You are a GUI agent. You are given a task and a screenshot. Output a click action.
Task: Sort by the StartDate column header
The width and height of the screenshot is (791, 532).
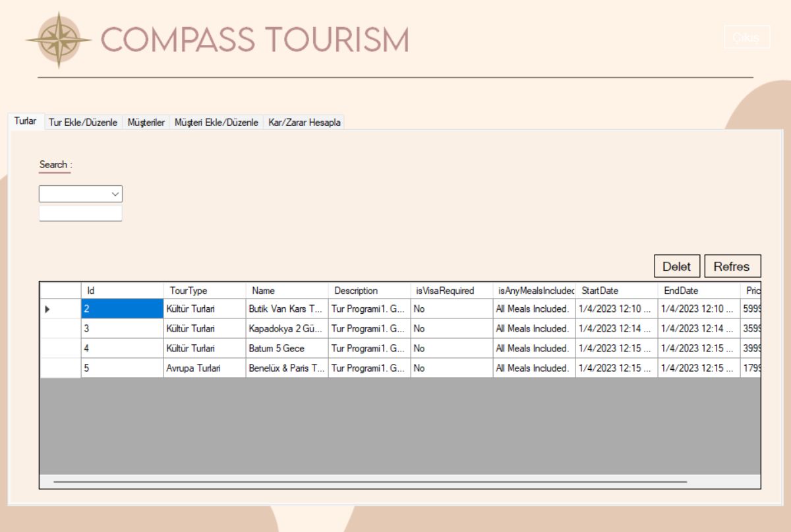tap(616, 291)
